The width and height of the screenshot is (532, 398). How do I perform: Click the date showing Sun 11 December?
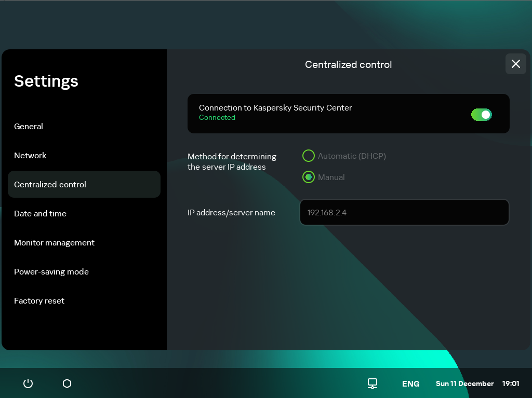pyautogui.click(x=464, y=383)
